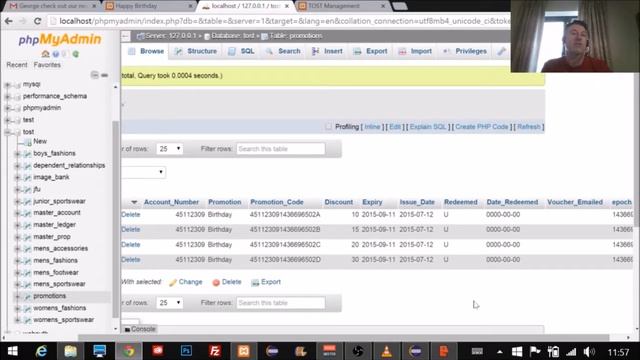Click the Create PHP Code link
640x360 pixels.
(x=482, y=127)
